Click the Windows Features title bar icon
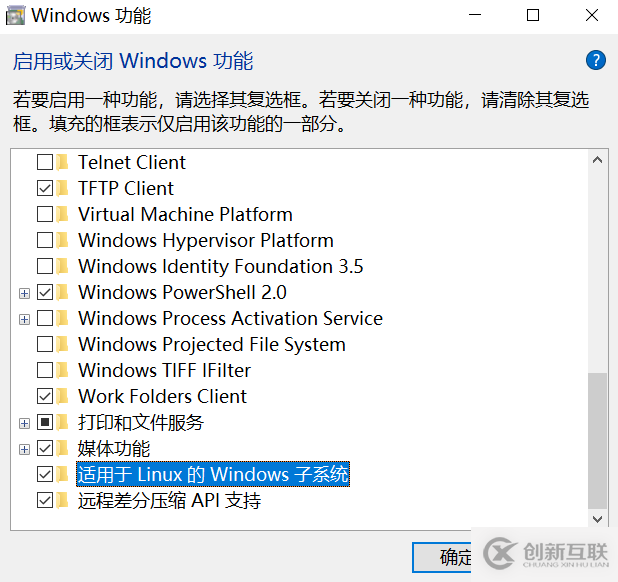618x582 pixels. 16,16
